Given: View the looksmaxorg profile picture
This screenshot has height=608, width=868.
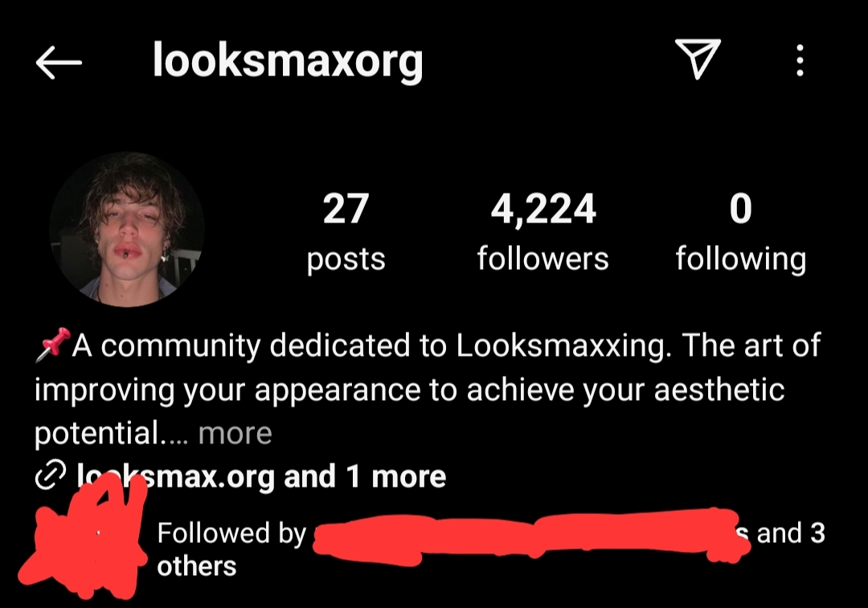Looking at the screenshot, I should 127,229.
